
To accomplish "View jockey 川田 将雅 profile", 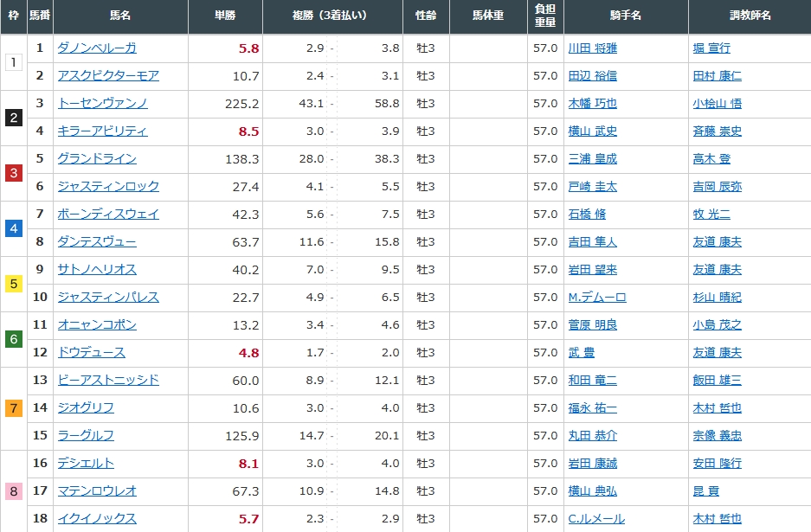I will click(x=592, y=48).
